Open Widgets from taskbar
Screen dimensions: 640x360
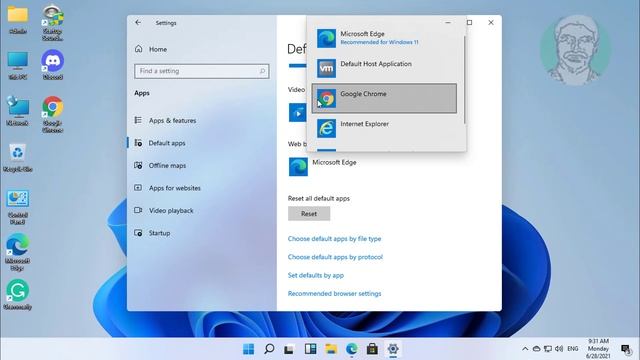pos(310,349)
